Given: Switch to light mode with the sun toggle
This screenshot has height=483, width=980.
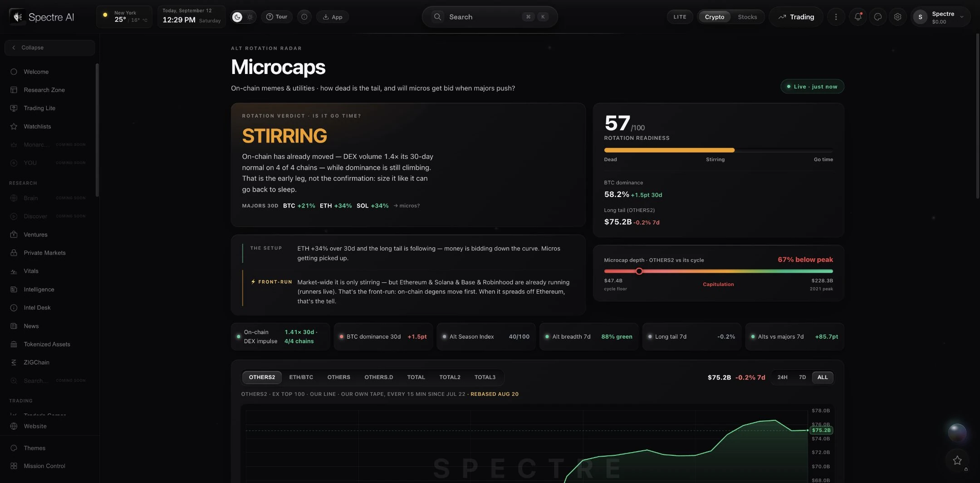Looking at the screenshot, I should tap(250, 17).
